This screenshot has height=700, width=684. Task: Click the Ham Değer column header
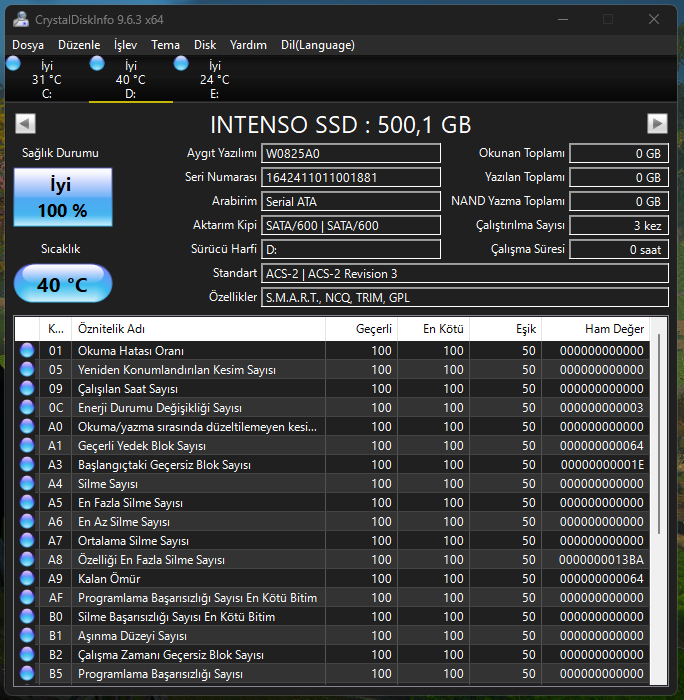(596, 329)
